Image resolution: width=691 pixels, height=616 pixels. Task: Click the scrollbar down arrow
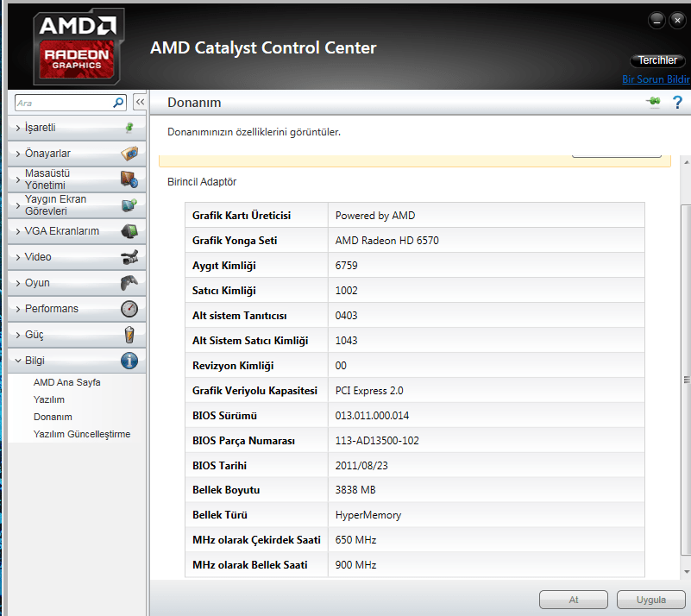tap(686, 571)
